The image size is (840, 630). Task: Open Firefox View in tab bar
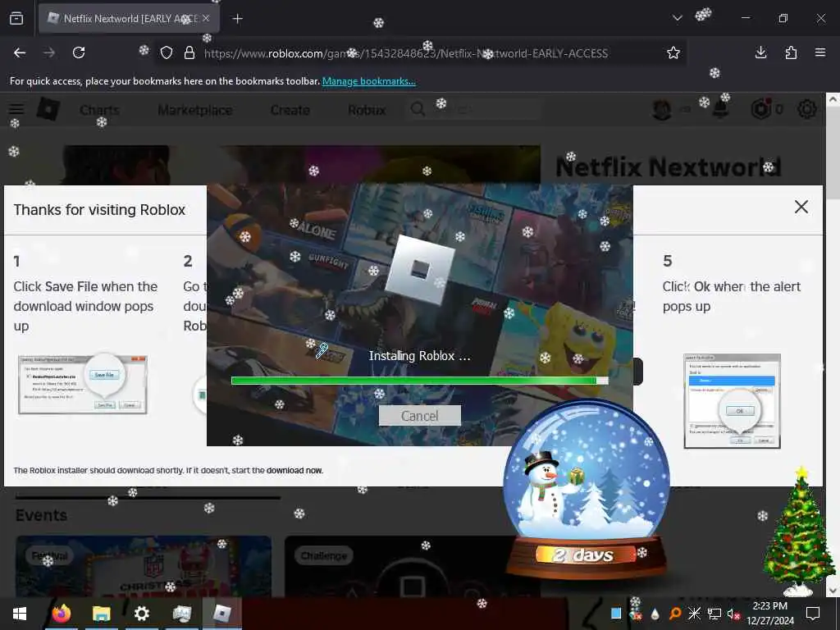point(16,19)
